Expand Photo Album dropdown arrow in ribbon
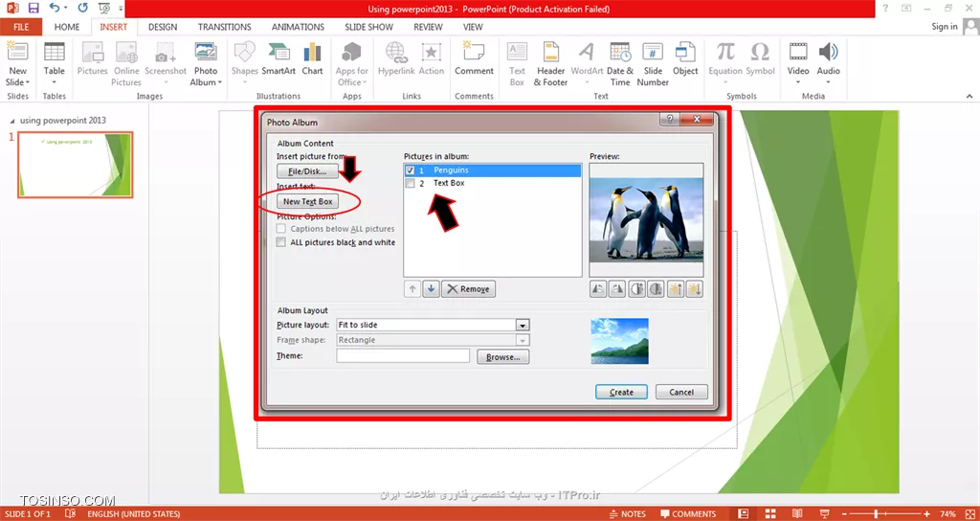The height and width of the screenshot is (521, 980). [x=219, y=82]
